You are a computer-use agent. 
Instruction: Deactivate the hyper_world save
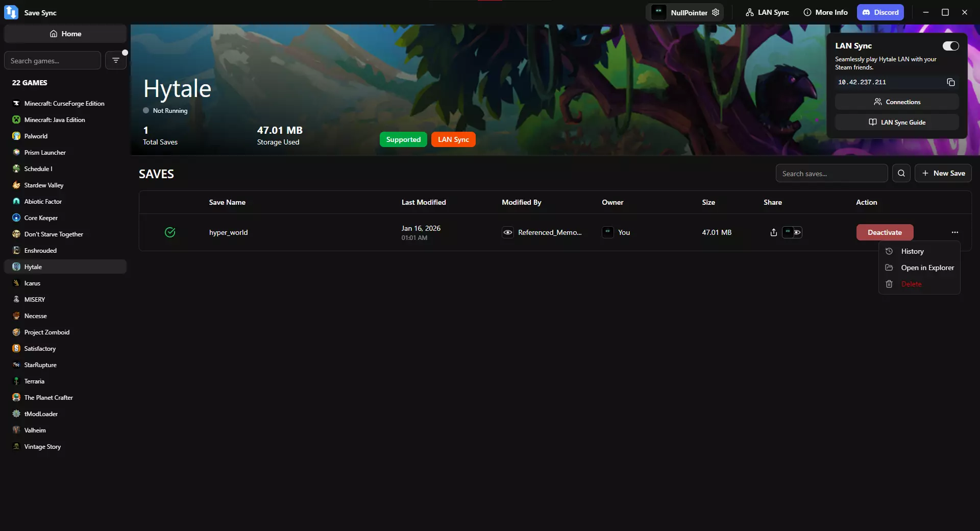[x=885, y=232]
